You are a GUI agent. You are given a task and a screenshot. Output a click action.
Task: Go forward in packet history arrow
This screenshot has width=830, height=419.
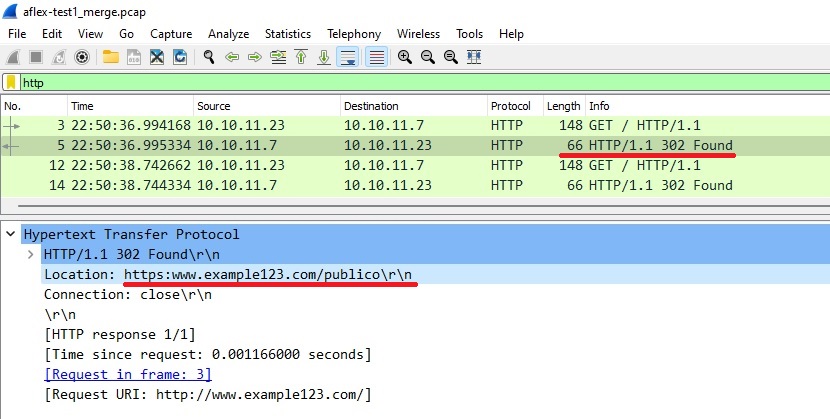tap(255, 57)
